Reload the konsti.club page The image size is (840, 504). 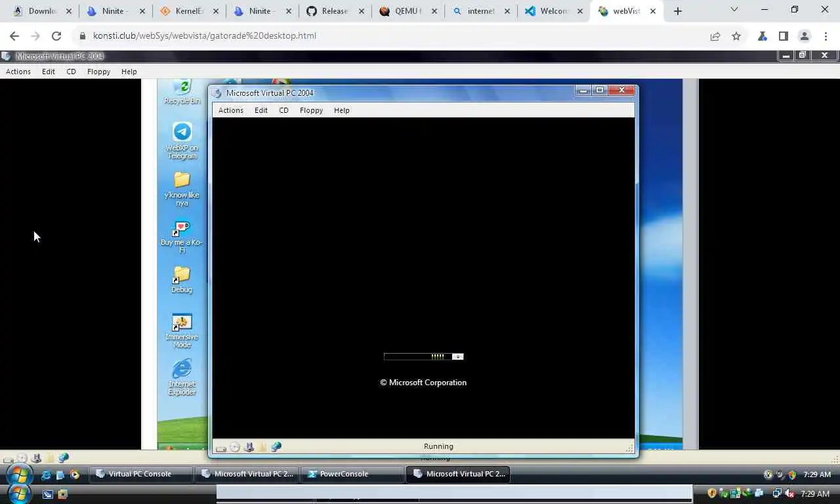(56, 36)
